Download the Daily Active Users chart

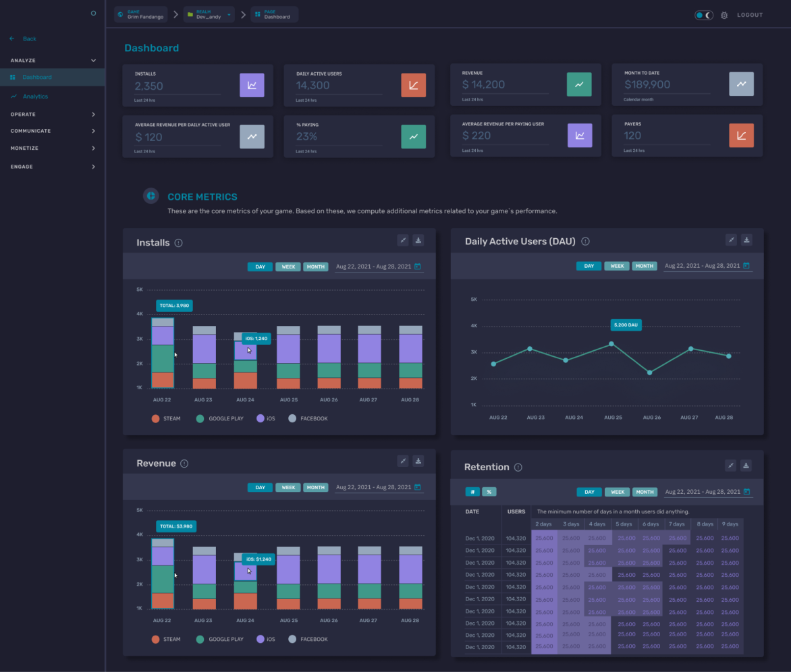tap(746, 240)
